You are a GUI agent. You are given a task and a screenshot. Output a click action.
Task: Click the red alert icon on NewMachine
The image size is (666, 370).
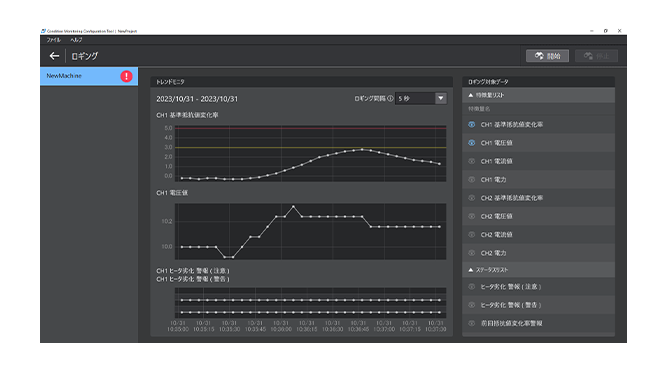(126, 76)
